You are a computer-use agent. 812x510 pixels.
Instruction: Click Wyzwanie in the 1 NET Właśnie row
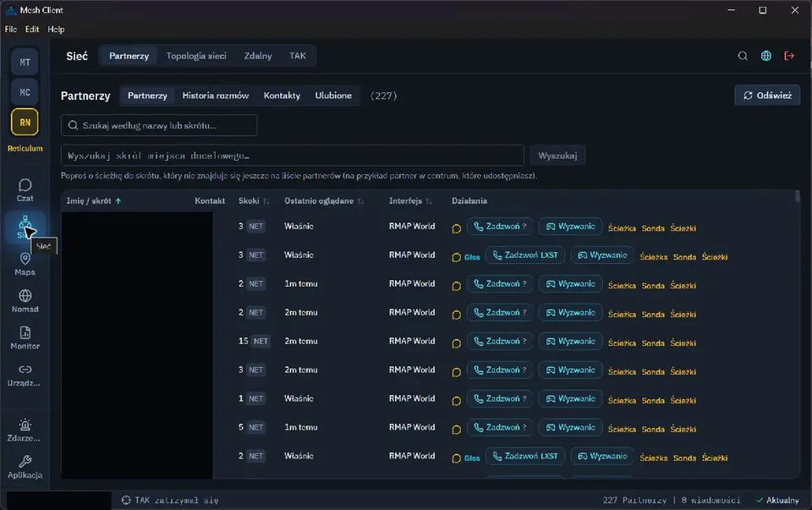571,398
